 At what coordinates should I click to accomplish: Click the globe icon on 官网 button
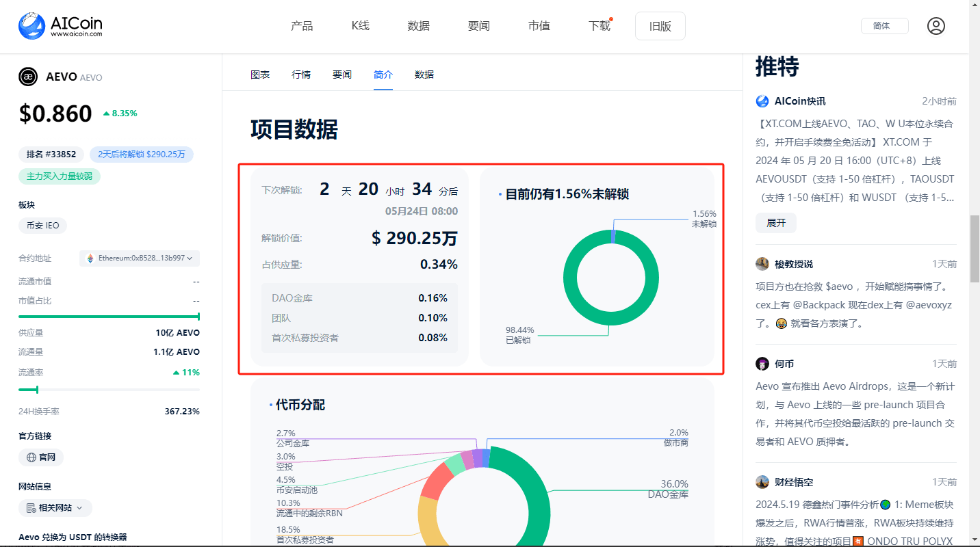pos(31,457)
